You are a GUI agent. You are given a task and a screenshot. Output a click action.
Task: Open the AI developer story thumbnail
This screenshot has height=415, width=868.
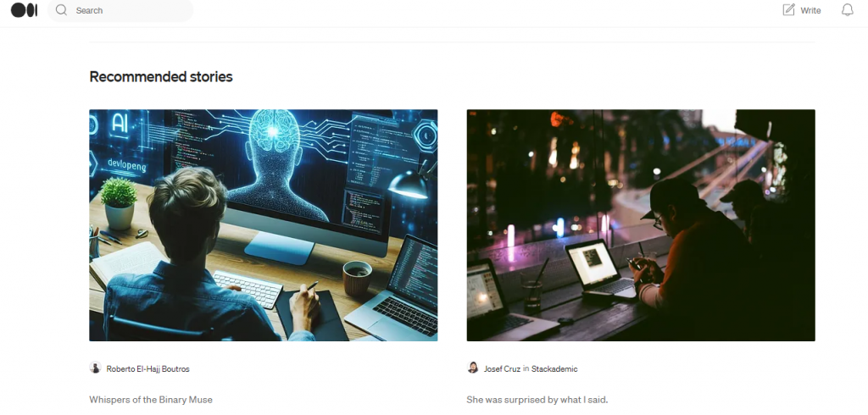(x=264, y=225)
